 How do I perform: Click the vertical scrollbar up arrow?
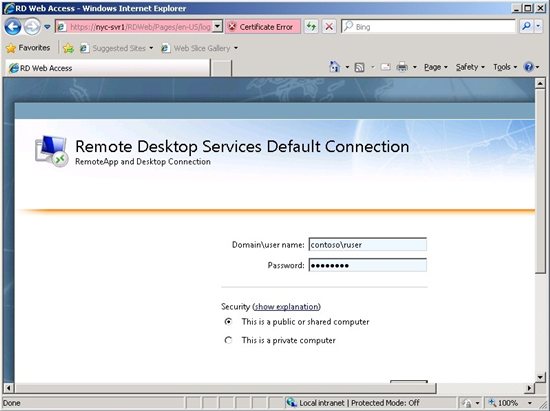540,83
